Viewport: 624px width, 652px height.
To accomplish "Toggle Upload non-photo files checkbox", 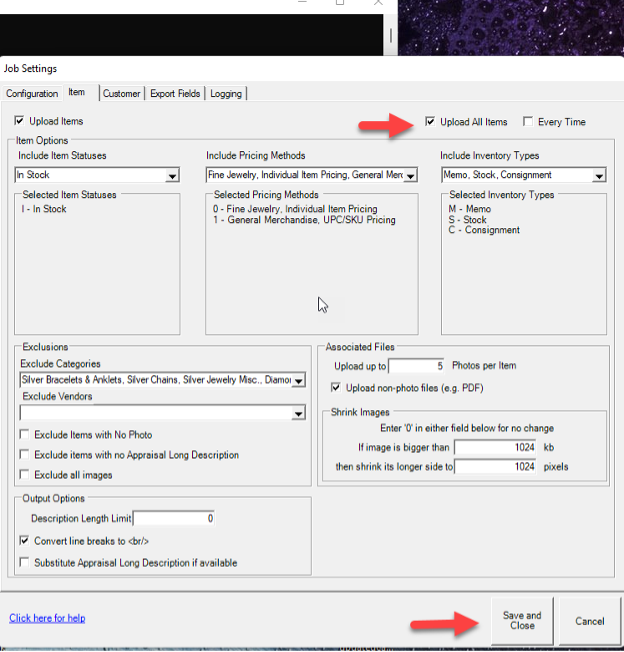I will 337,388.
